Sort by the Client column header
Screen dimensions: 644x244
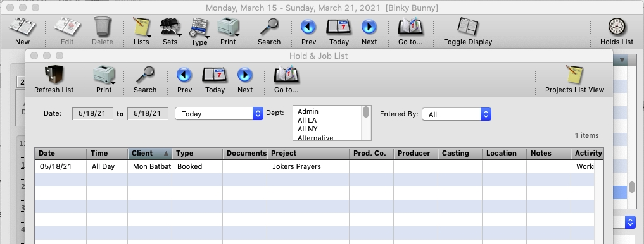pyautogui.click(x=150, y=154)
